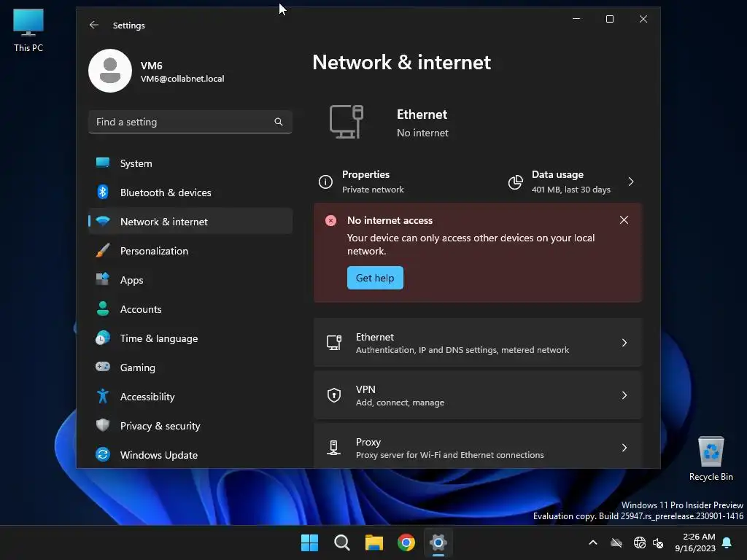Click the Bluetooth icon in sidebar
Screen dimensions: 747x560
click(x=102, y=192)
